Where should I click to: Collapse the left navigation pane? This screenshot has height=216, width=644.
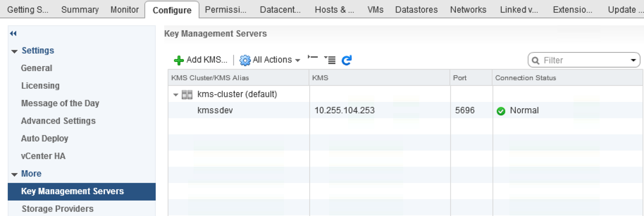click(13, 34)
